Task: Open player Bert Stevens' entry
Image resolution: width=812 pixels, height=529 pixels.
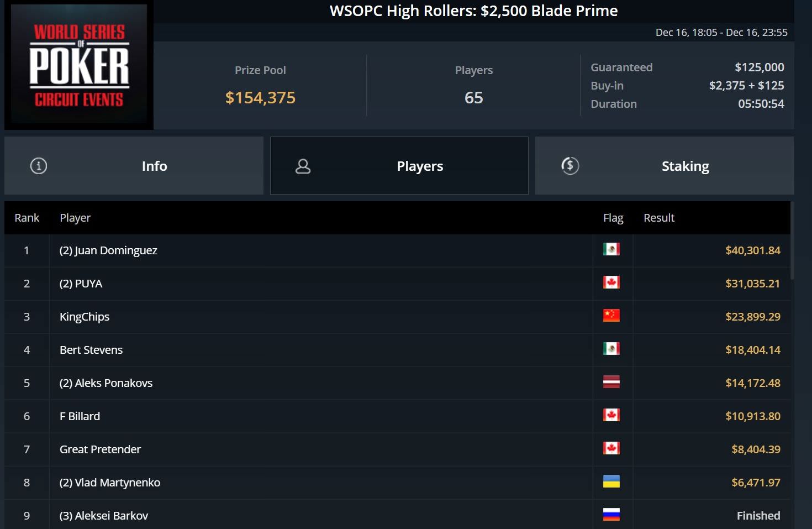Action: [91, 350]
